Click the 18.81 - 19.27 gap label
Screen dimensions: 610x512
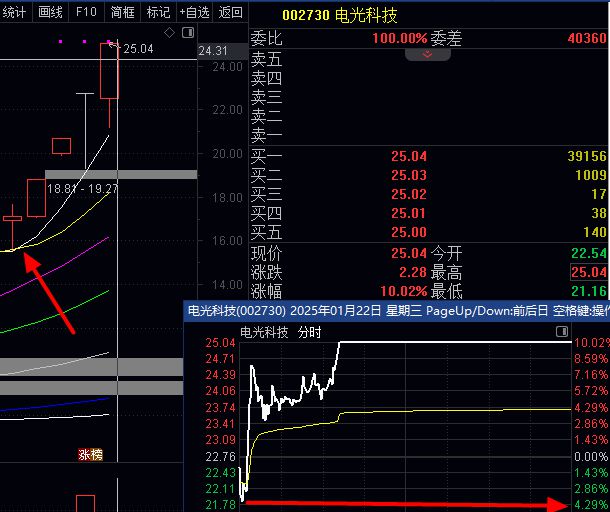tap(82, 189)
